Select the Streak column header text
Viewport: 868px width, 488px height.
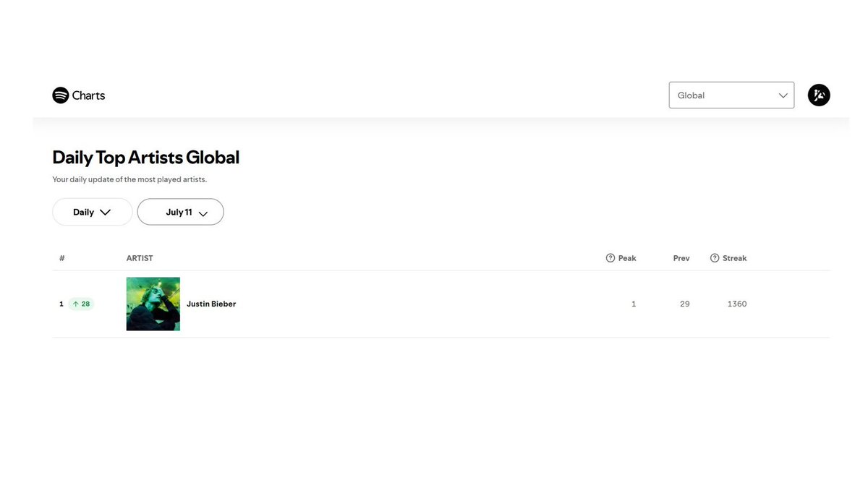click(735, 258)
